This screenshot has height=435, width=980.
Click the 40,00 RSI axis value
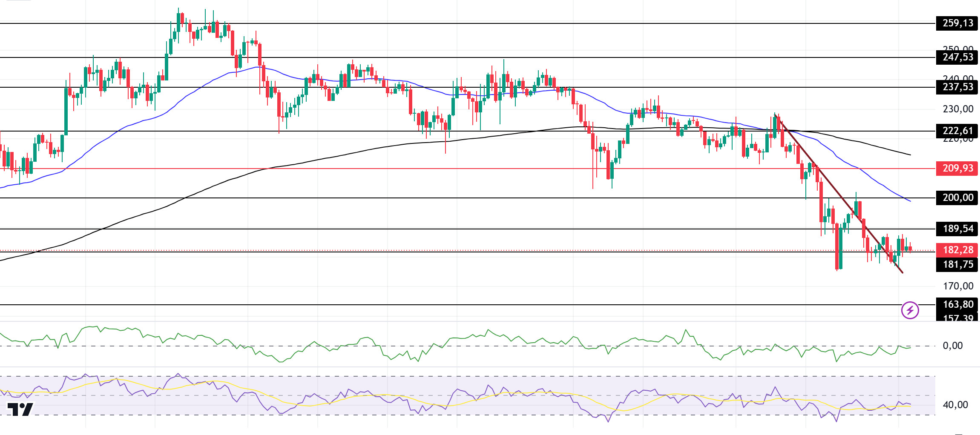coord(955,405)
